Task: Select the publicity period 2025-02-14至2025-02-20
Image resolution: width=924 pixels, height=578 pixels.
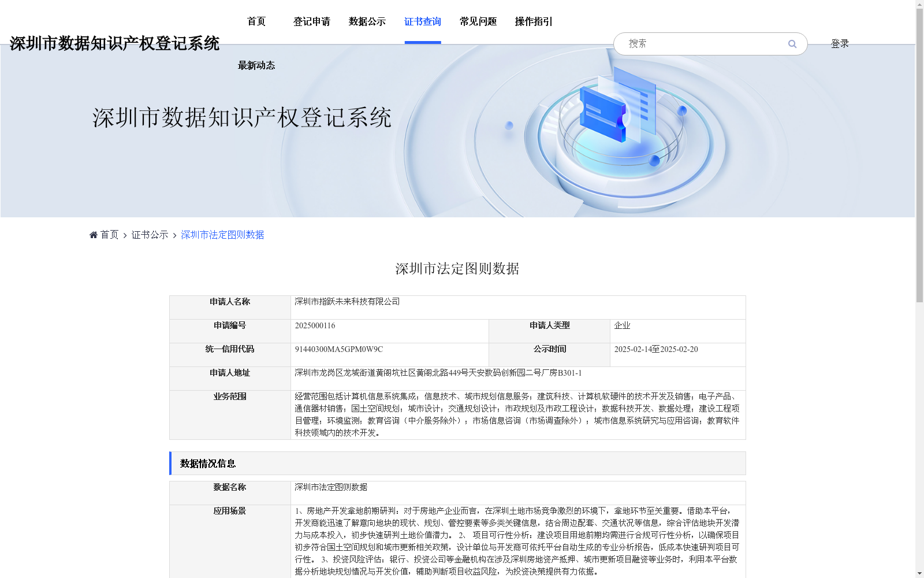Action: [x=656, y=349]
